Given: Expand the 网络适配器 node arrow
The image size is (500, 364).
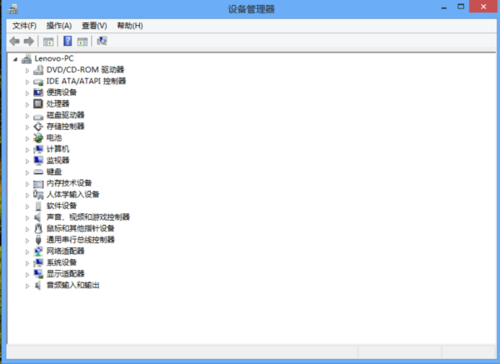Looking at the screenshot, I should (27, 252).
